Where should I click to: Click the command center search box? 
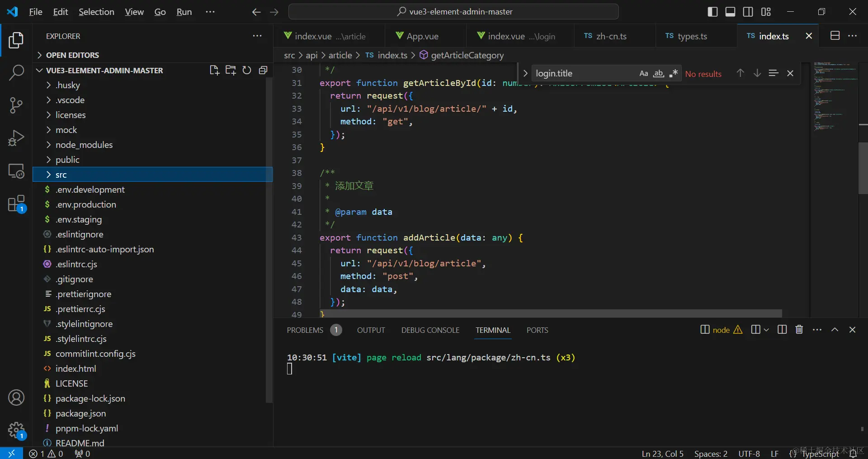click(453, 12)
